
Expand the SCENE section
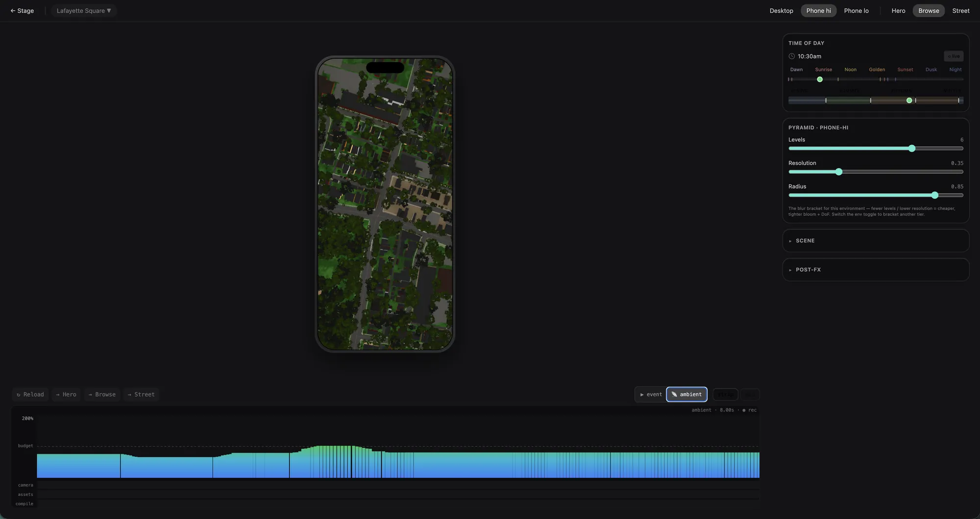(876, 241)
